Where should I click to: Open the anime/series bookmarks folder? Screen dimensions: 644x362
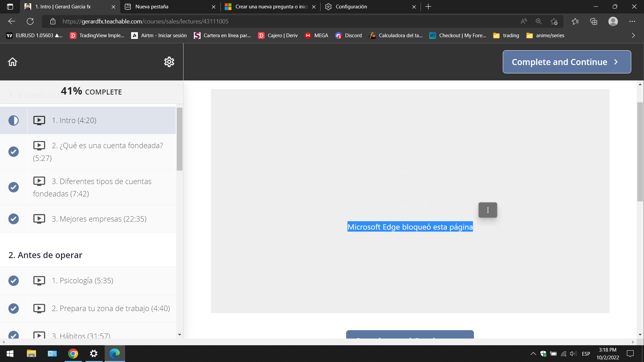coord(545,36)
